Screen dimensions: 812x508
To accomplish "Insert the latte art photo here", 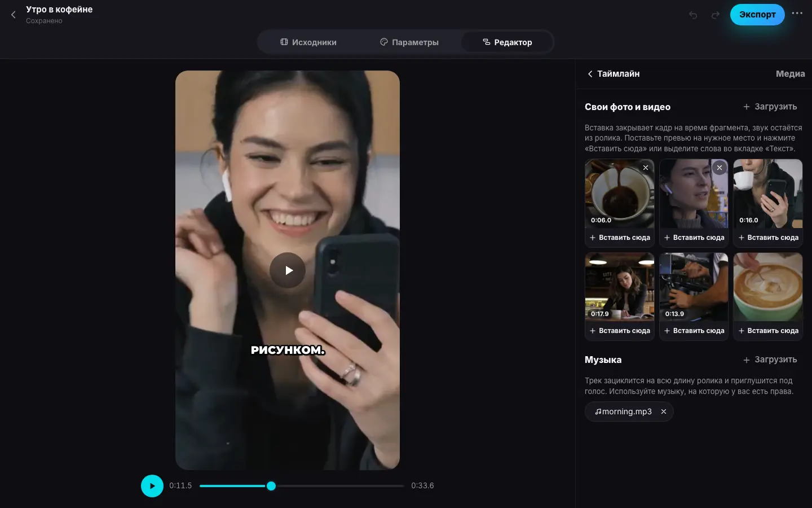I will 768,331.
